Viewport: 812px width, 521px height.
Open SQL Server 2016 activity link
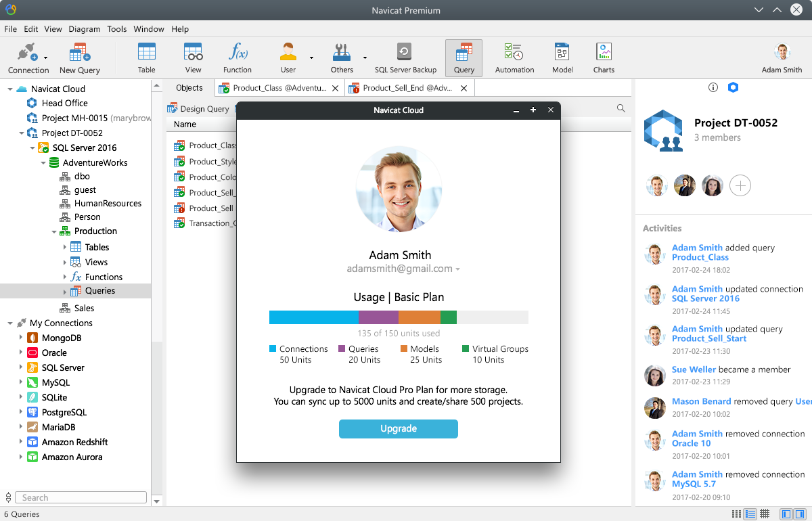pyautogui.click(x=705, y=298)
